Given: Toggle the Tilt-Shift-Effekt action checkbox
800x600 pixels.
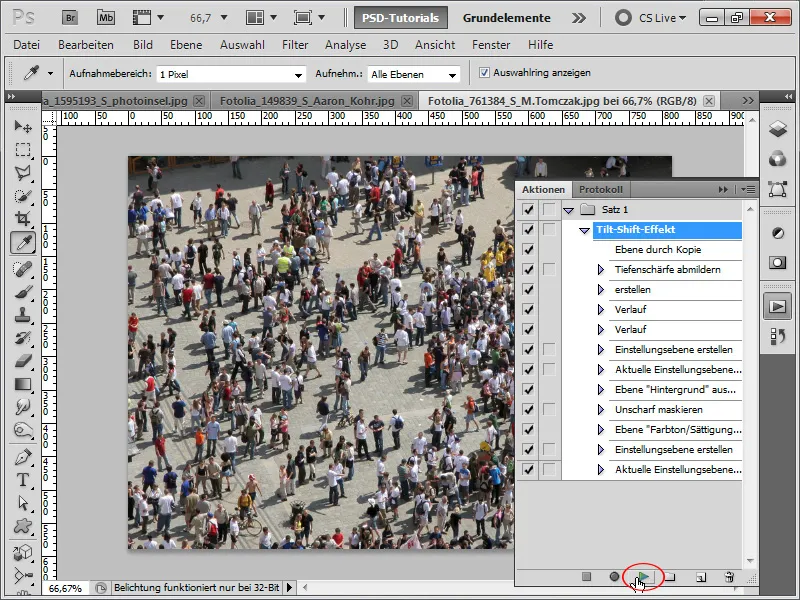Looking at the screenshot, I should [x=528, y=230].
